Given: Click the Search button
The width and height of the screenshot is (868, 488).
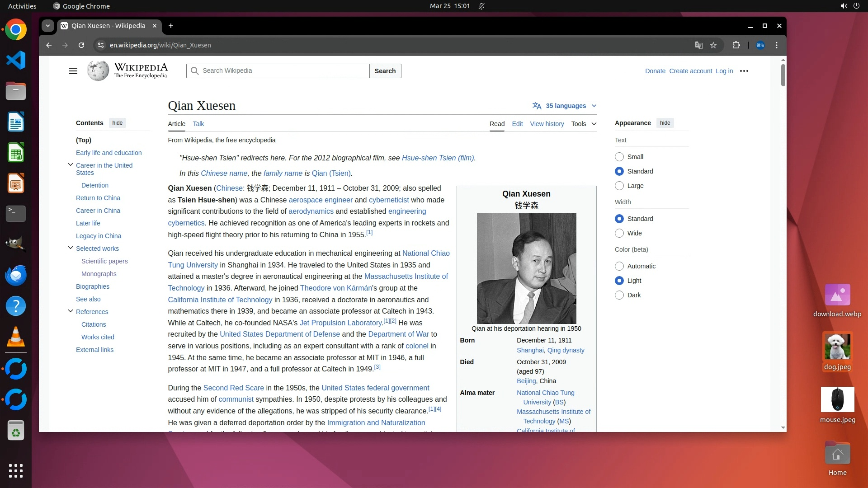Looking at the screenshot, I should (x=385, y=71).
